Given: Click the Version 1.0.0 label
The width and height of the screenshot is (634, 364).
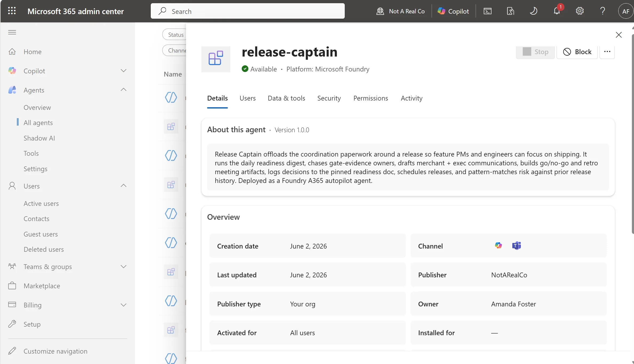Looking at the screenshot, I should 292,130.
